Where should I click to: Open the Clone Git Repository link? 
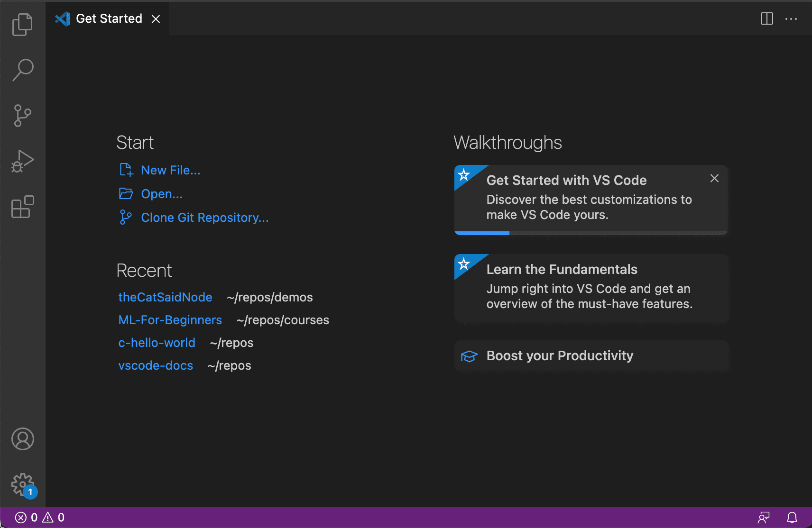point(204,218)
